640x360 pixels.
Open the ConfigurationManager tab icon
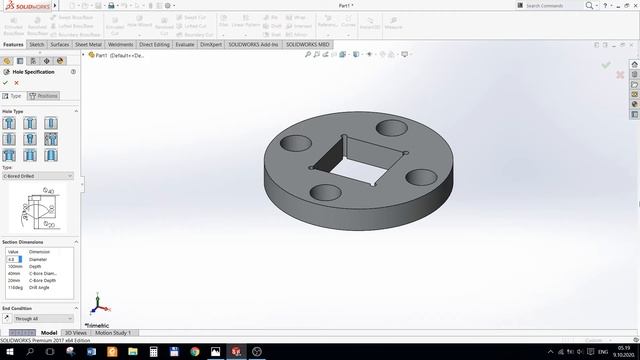pyautogui.click(x=33, y=61)
